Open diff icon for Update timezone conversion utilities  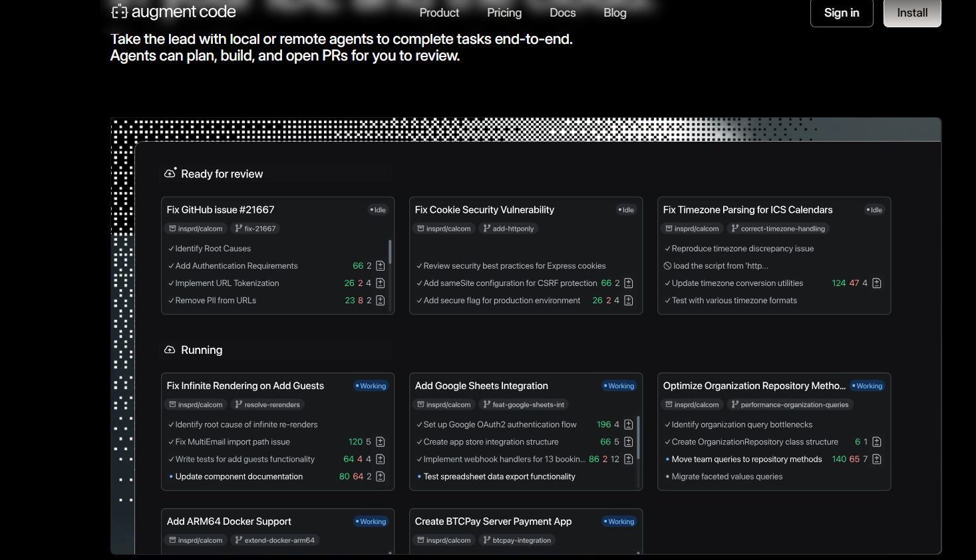coord(877,283)
